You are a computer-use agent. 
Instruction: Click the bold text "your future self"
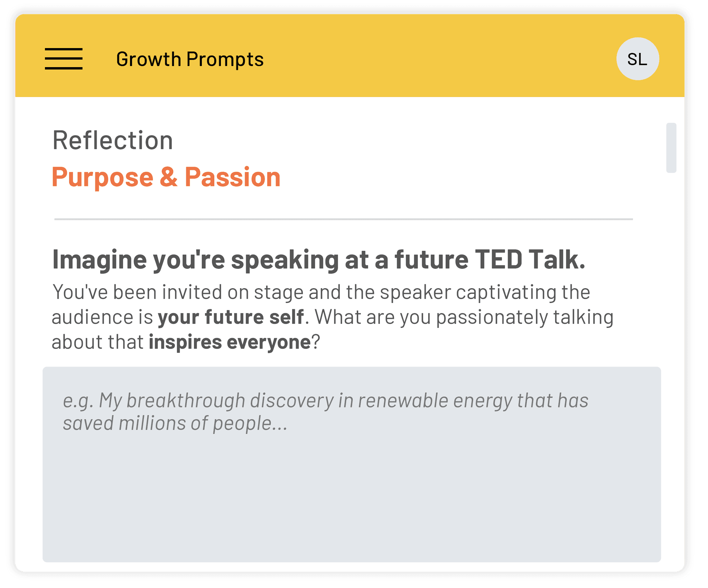231,317
